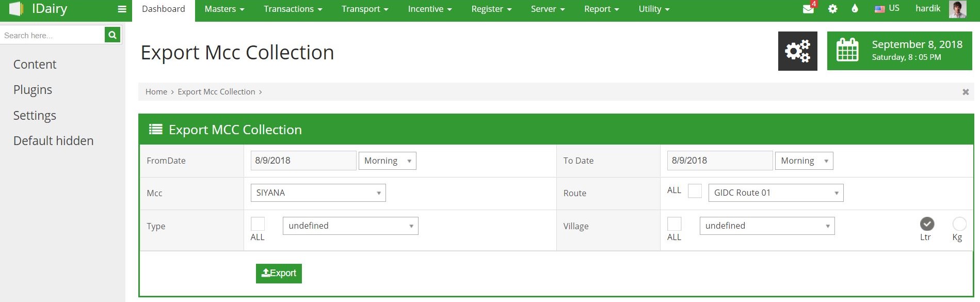Toggle sidebar with the hamburger menu icon

(x=122, y=9)
